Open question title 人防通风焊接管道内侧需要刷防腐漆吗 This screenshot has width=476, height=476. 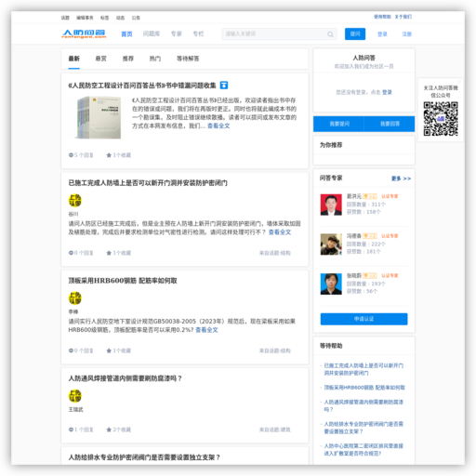[x=126, y=378]
